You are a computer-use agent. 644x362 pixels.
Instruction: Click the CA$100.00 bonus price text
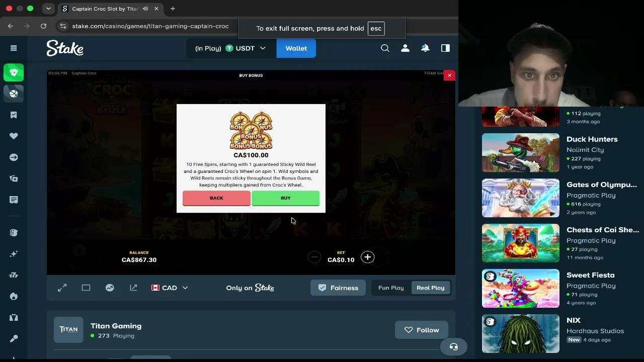coord(251,155)
